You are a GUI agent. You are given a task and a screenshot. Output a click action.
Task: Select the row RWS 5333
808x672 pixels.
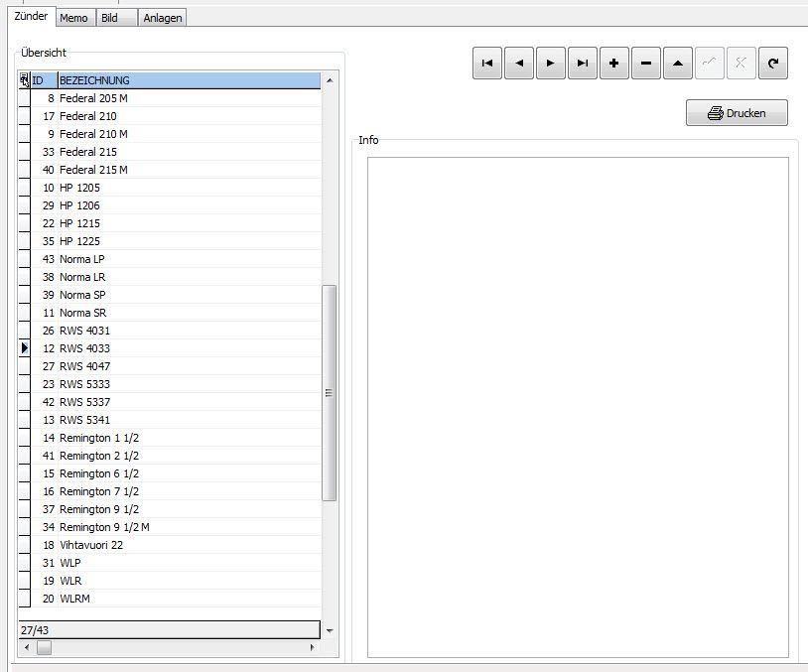[x=170, y=384]
